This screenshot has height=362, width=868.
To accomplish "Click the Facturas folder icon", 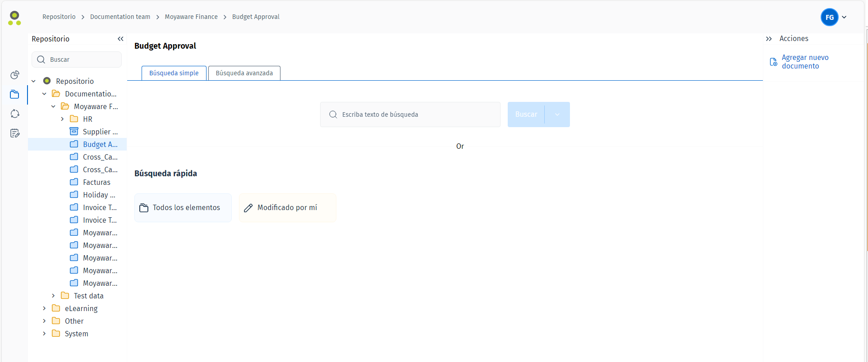I will coord(74,182).
